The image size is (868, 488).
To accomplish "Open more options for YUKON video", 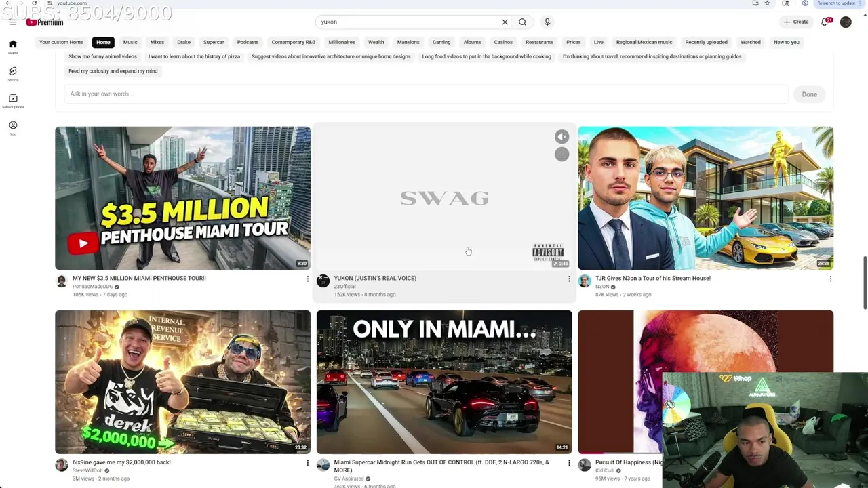I will [569, 279].
